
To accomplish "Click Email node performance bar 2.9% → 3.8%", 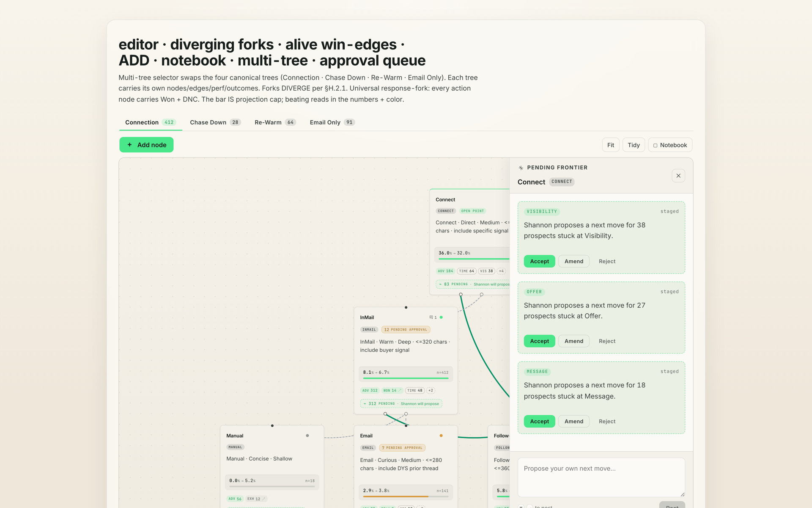I will (406, 492).
